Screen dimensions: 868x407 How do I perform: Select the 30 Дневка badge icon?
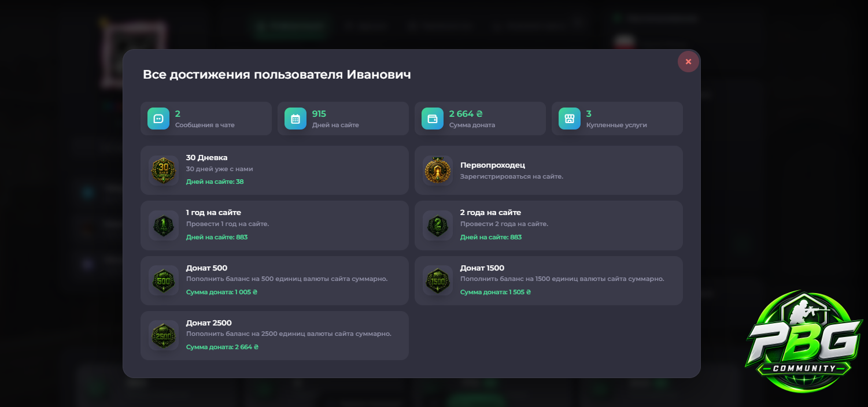pos(164,170)
